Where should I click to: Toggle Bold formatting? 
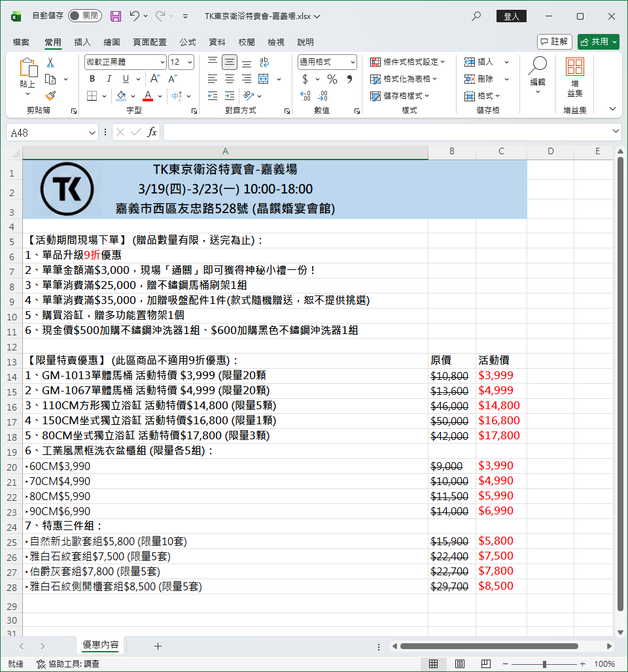[92, 79]
